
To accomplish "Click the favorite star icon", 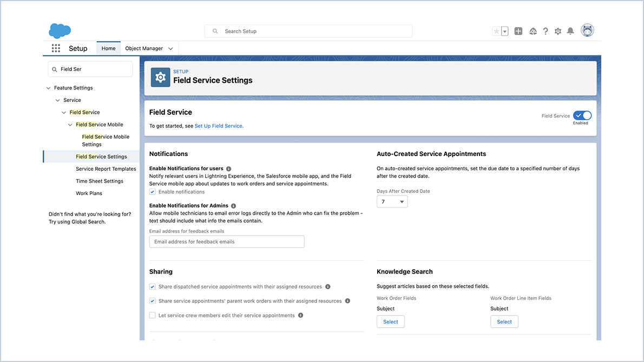I will (x=497, y=31).
